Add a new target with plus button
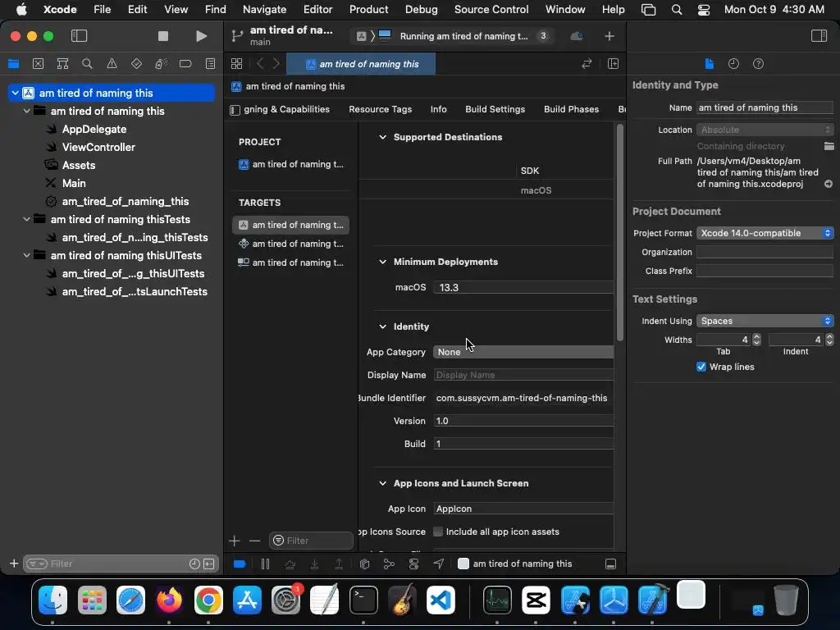 click(x=234, y=541)
